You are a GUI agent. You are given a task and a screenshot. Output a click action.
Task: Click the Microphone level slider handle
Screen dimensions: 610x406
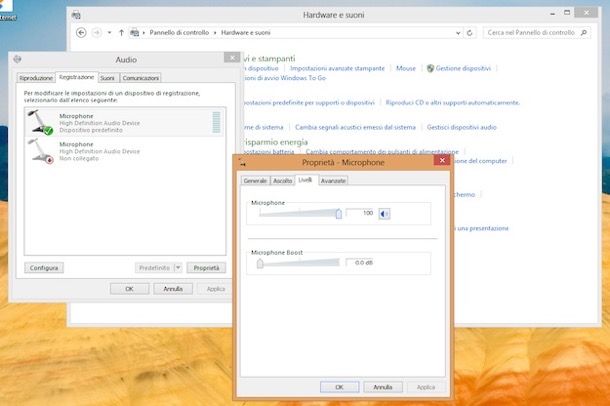(x=339, y=213)
